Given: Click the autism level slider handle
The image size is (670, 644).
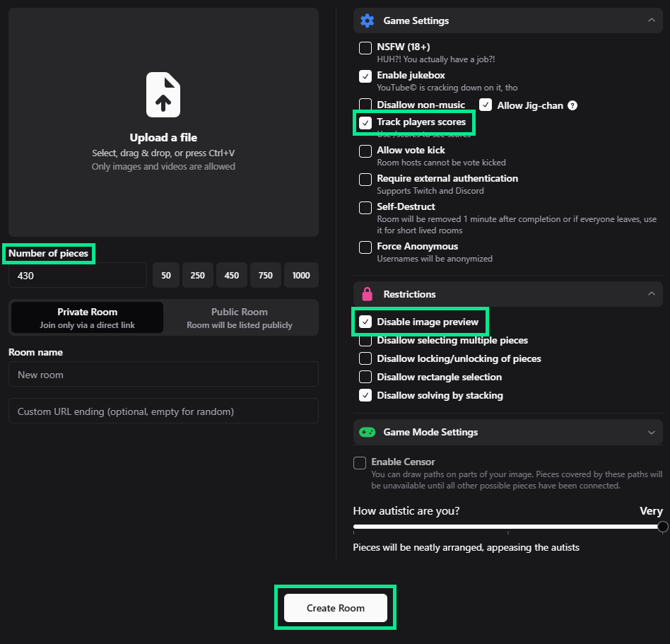Looking at the screenshot, I should coord(662,527).
